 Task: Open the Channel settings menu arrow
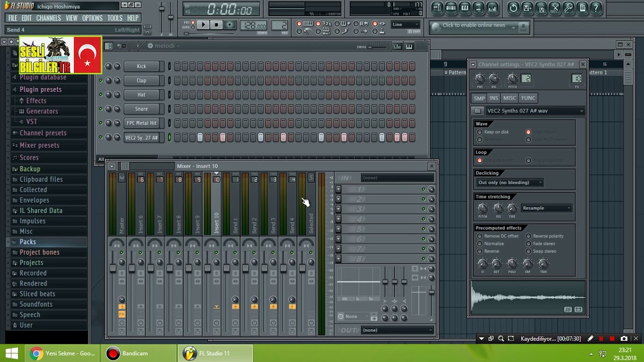point(473,64)
